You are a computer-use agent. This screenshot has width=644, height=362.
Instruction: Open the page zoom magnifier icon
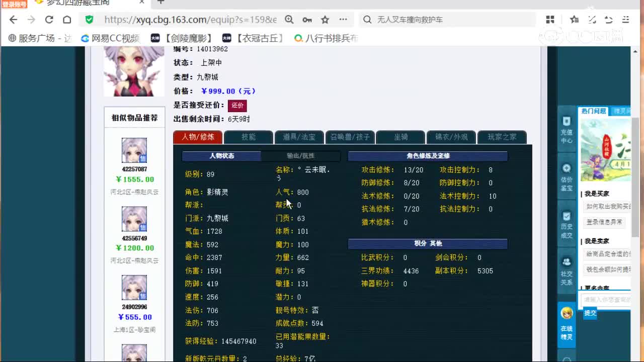(x=289, y=20)
